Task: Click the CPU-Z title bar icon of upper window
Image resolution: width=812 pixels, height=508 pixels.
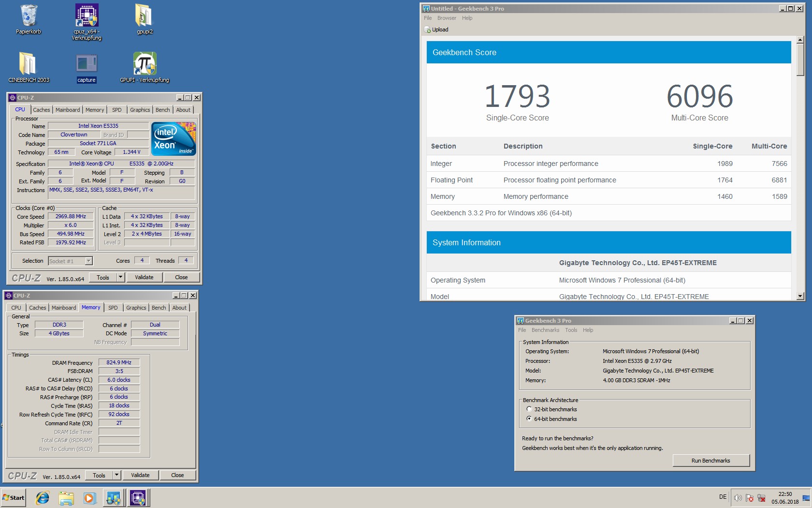Action: [13, 98]
